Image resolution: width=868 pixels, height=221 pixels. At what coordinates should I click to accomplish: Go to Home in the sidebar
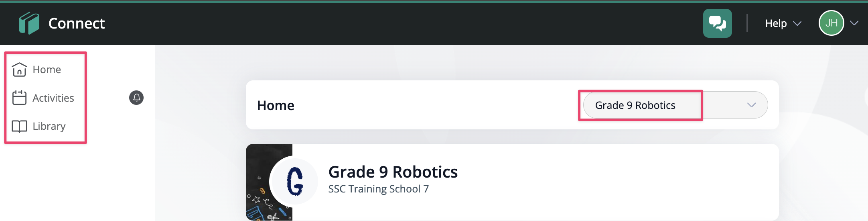[47, 70]
